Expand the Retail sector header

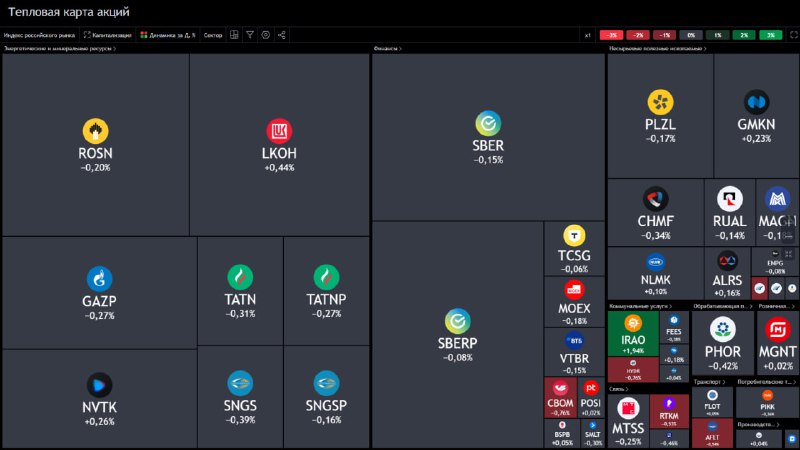pyautogui.click(x=777, y=306)
